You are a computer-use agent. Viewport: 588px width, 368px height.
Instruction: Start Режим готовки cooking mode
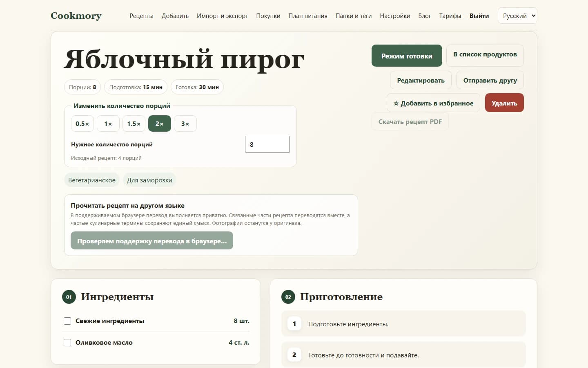[407, 56]
